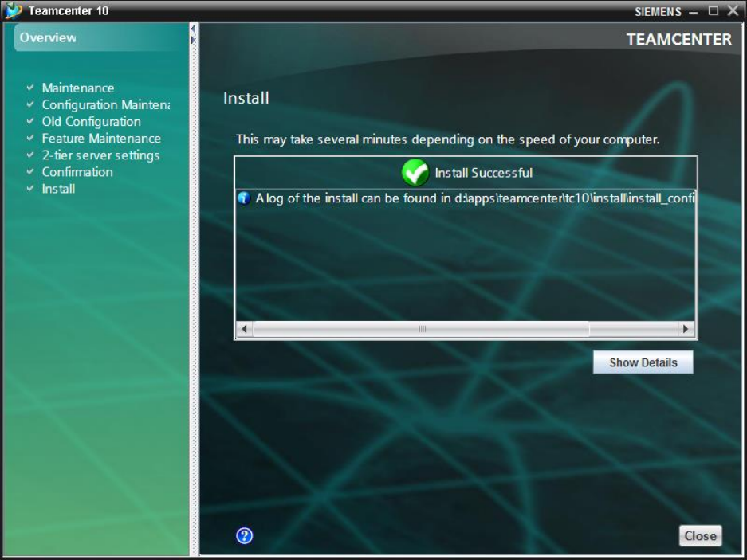The image size is (747, 560).
Task: Open the blue help question mark icon
Action: coord(245,536)
